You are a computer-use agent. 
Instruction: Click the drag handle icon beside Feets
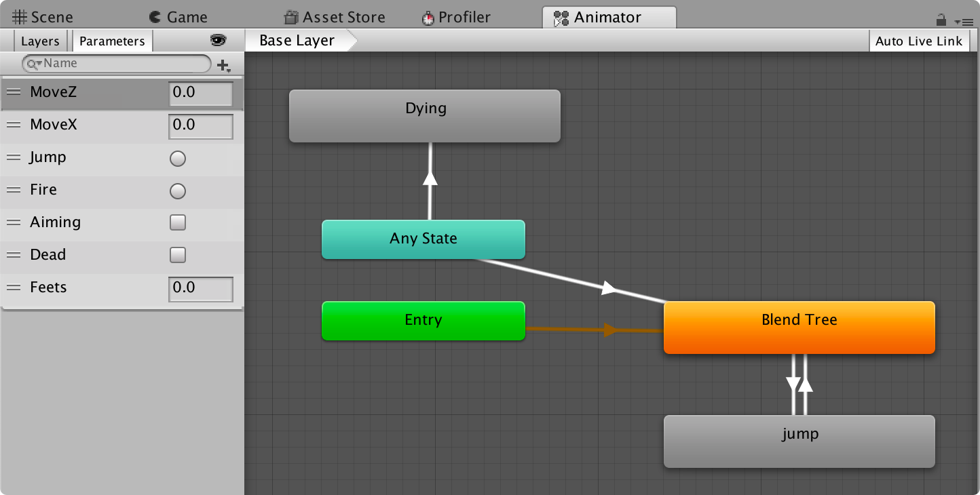pos(14,288)
